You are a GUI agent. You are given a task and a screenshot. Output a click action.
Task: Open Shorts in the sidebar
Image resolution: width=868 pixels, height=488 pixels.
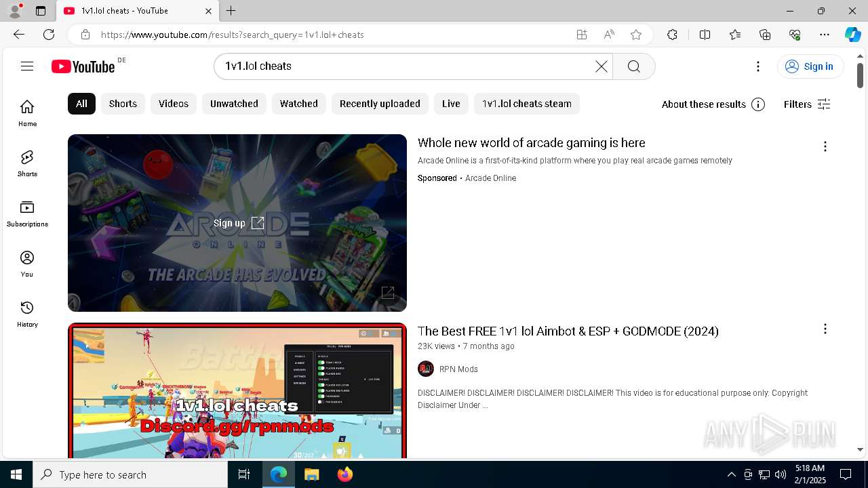27,163
